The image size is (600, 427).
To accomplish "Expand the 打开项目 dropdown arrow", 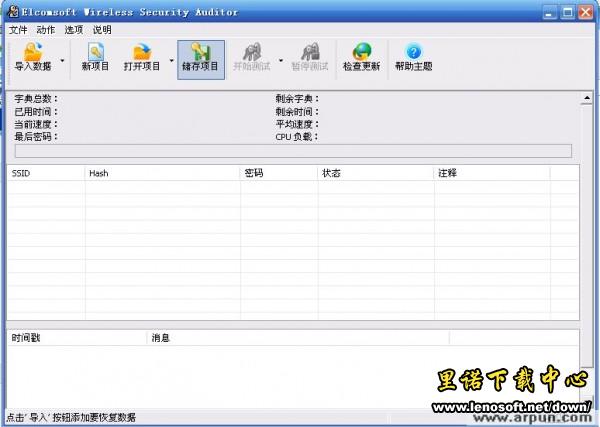I will (171, 60).
